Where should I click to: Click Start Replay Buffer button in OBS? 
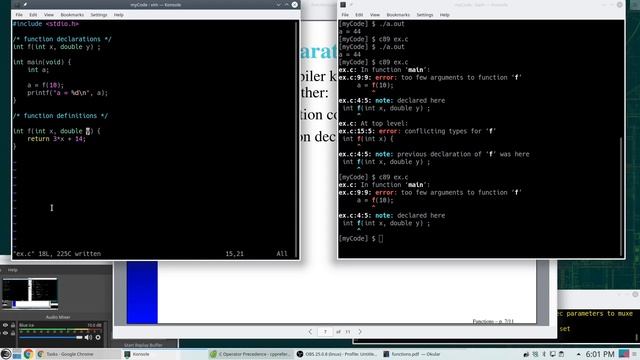(143, 345)
